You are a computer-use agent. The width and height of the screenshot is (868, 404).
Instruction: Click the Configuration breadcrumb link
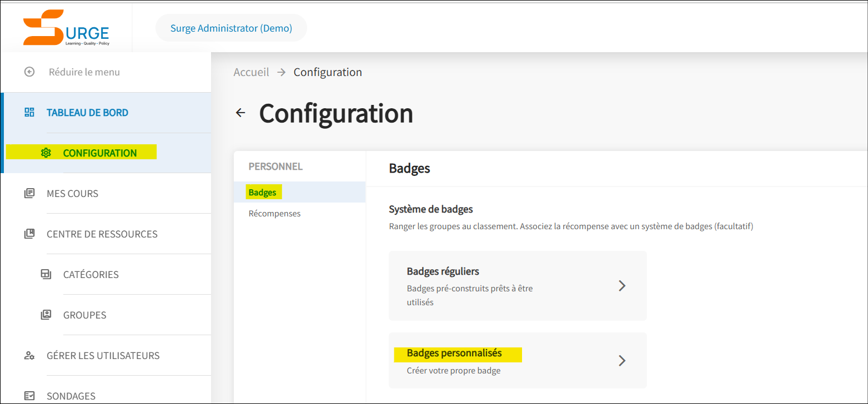pyautogui.click(x=328, y=72)
